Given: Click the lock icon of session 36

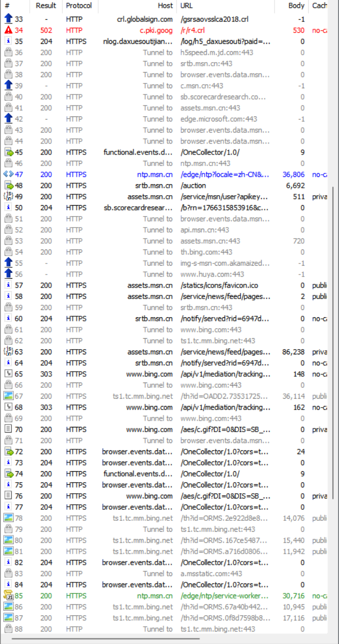Looking at the screenshot, I should pos(8,53).
